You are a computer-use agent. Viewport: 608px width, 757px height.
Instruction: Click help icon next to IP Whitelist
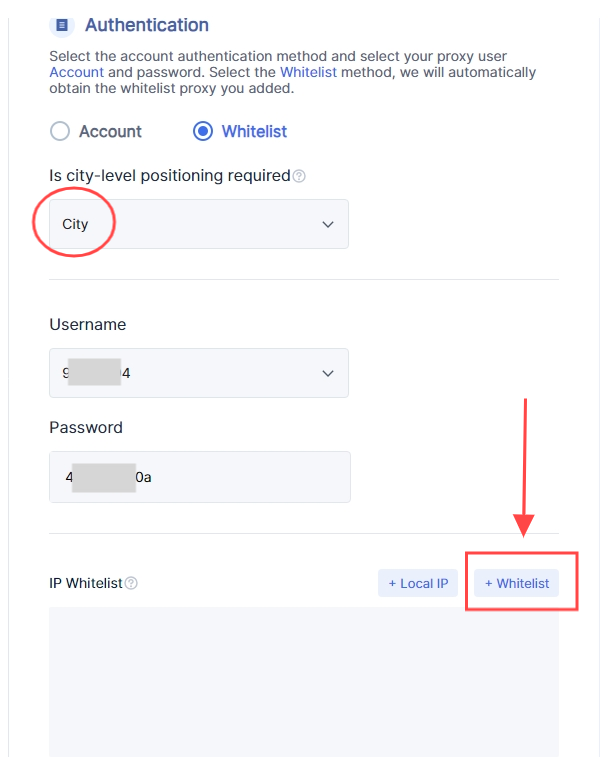click(131, 583)
